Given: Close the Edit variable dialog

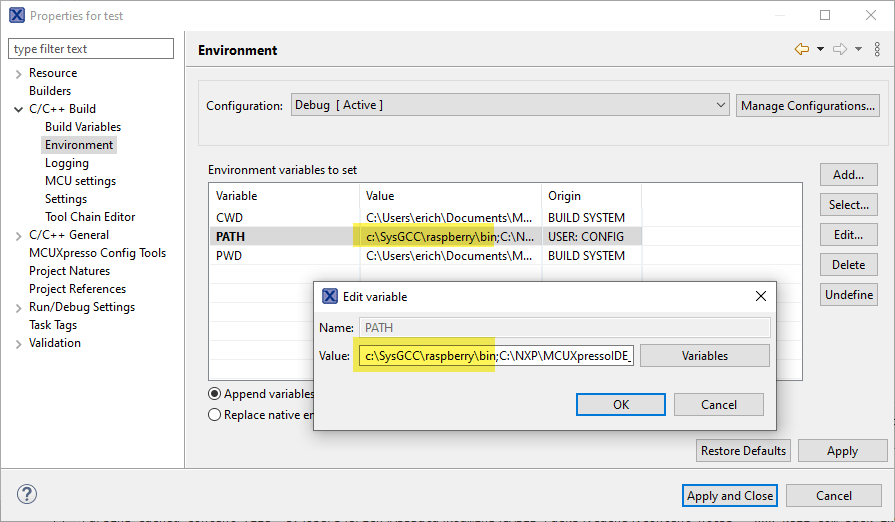Looking at the screenshot, I should pos(761,296).
